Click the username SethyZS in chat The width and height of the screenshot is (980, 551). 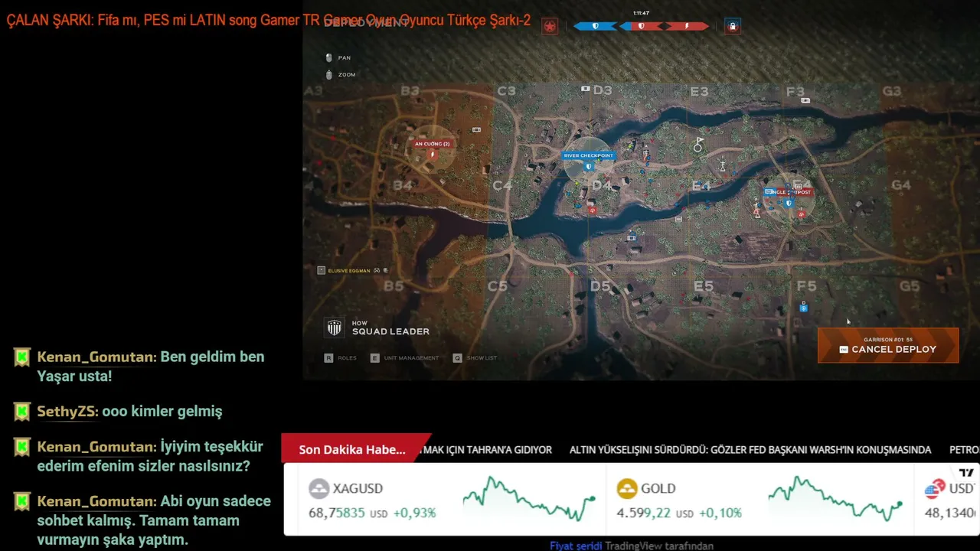point(67,412)
